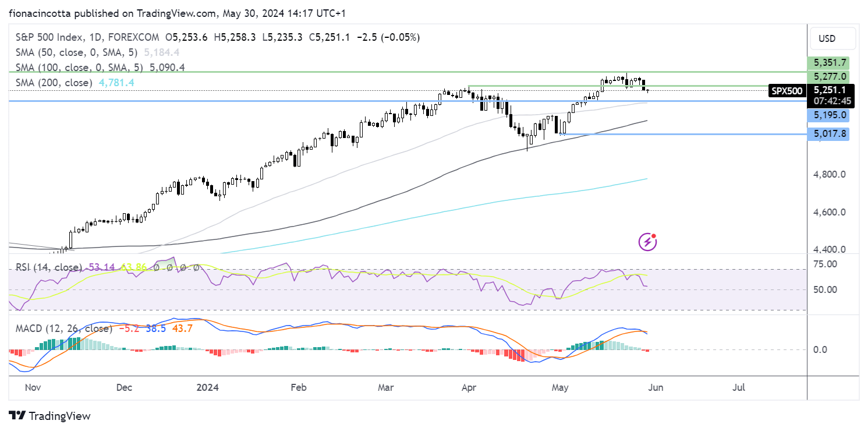Click the SMA 100 value 5,090.4
Image resolution: width=868 pixels, height=431 pixels.
click(x=168, y=68)
